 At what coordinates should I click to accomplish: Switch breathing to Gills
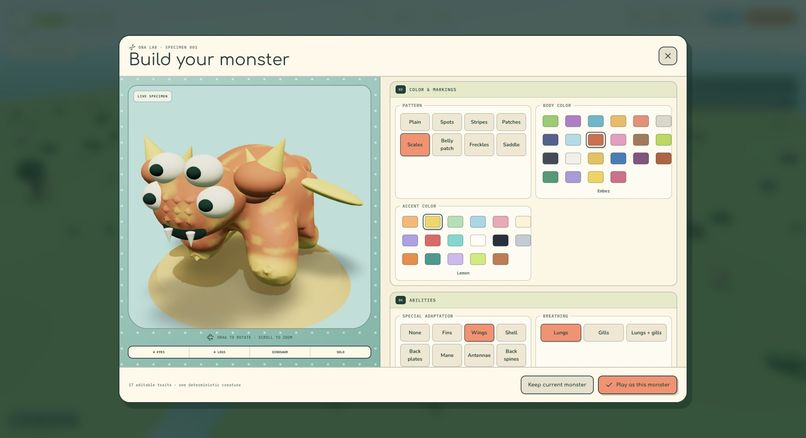pos(603,333)
